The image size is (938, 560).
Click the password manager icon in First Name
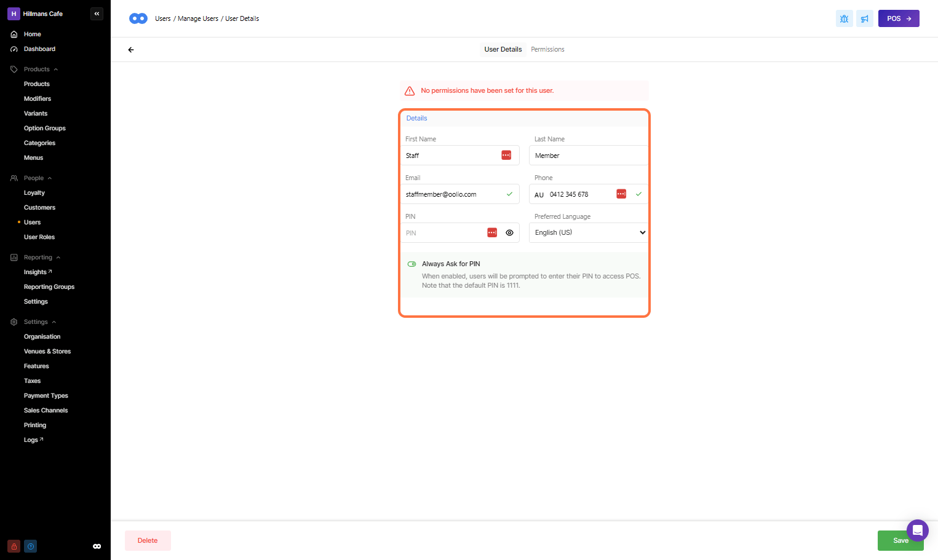pyautogui.click(x=506, y=155)
